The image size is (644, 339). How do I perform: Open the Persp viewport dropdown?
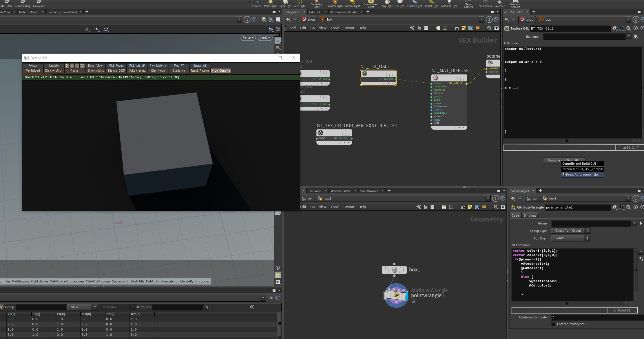point(248,38)
